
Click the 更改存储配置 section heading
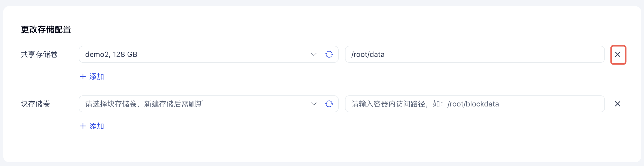[x=46, y=30]
